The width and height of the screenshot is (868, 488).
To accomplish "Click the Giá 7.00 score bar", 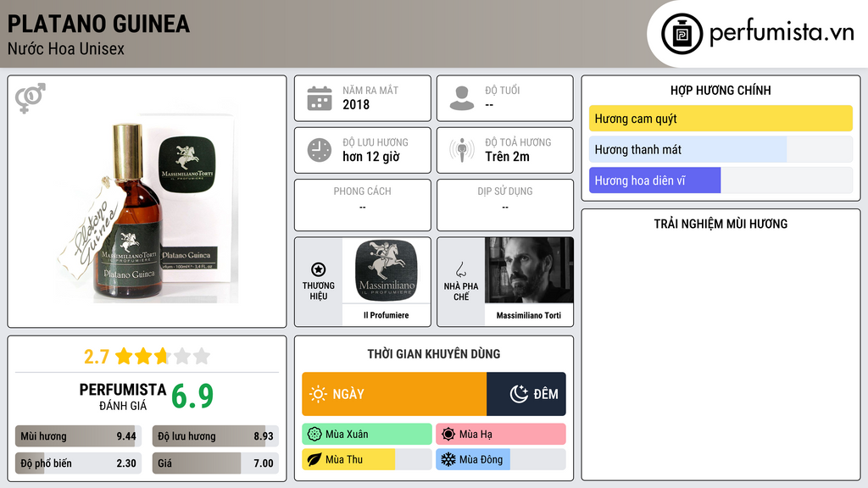I will point(215,463).
